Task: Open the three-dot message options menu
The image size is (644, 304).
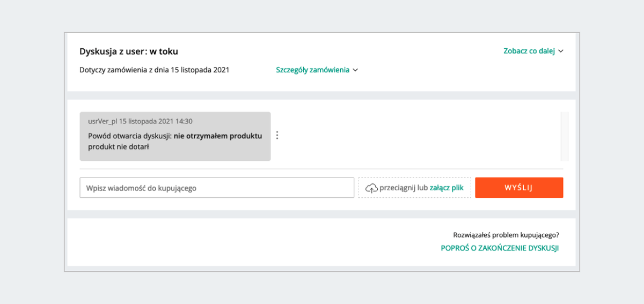Action: [277, 135]
